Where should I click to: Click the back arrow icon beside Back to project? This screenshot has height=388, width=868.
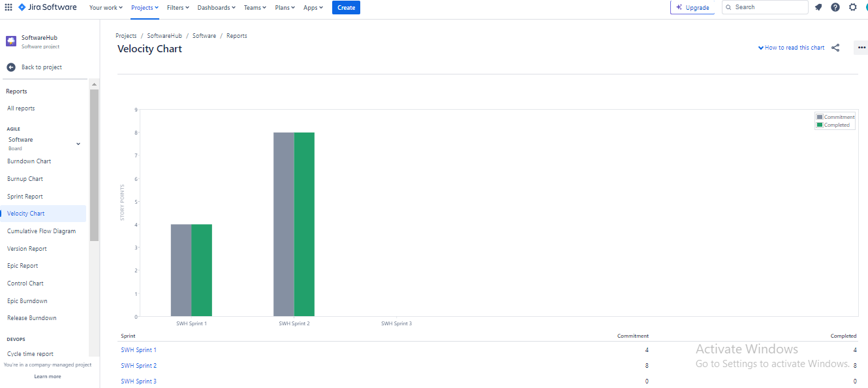coord(11,67)
